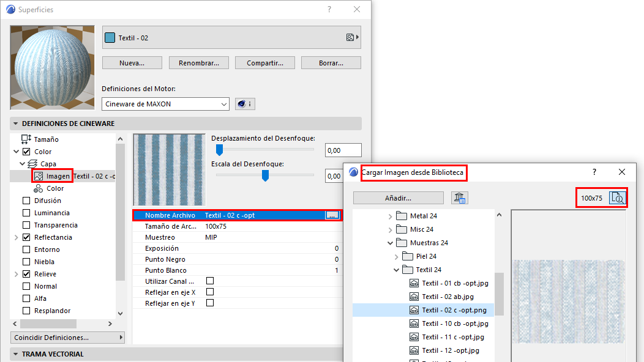Viewport: 644px width, 362px height.
Task: Enable the Resplandor channel checkbox
Action: 26,311
